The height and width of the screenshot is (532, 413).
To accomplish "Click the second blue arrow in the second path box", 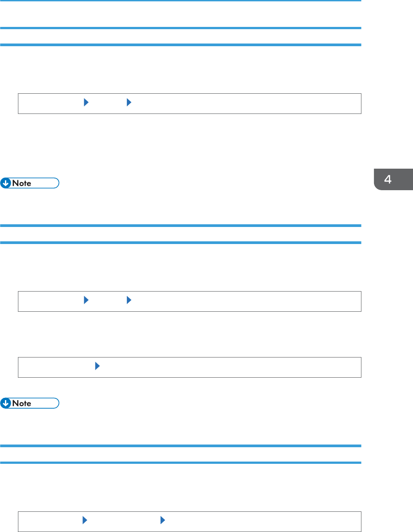I will click(129, 300).
